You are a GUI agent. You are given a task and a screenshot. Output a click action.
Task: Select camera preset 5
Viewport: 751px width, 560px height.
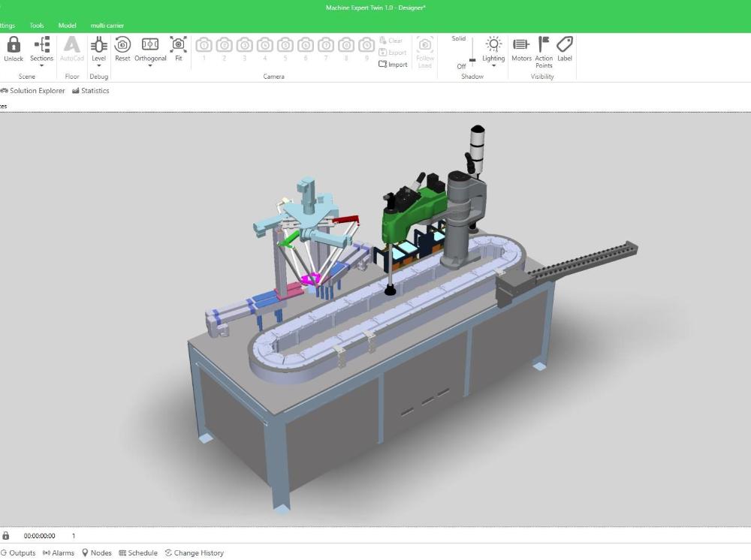point(285,46)
